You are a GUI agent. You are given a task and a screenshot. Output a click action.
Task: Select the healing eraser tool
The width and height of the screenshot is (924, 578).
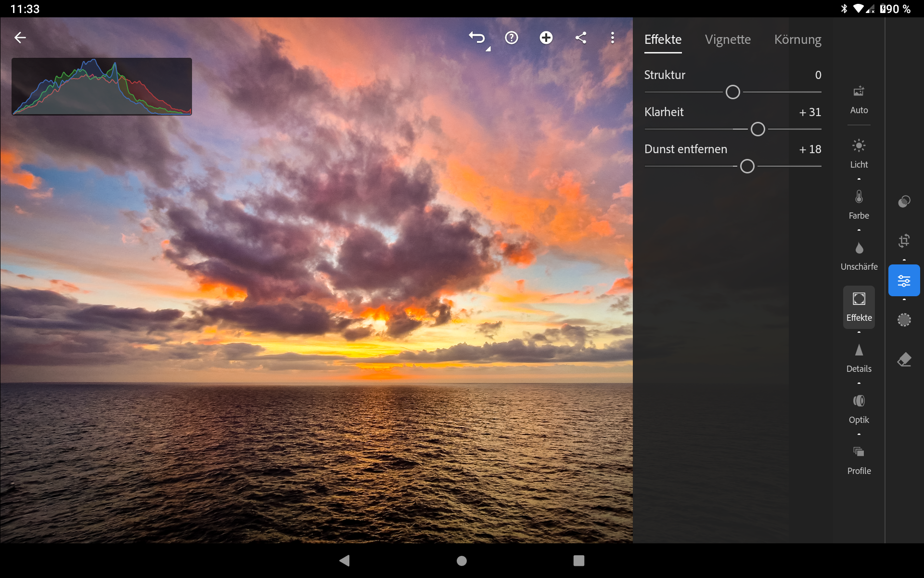coord(904,359)
